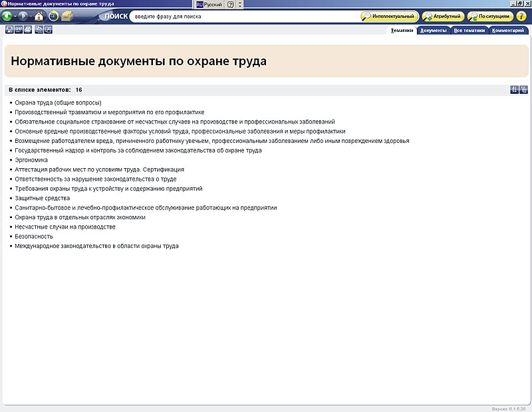Go to the Home page icon

click(39, 16)
